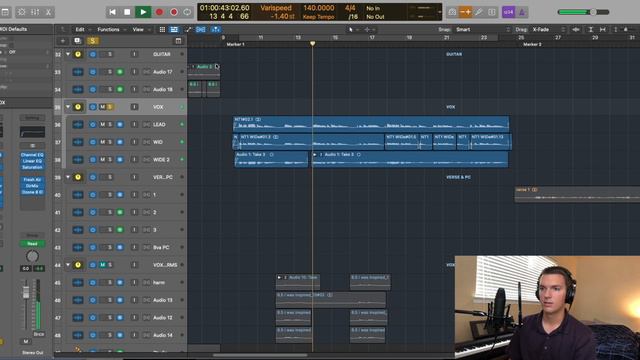Click the first red Record button
Image resolution: width=640 pixels, height=360 pixels.
click(159, 12)
